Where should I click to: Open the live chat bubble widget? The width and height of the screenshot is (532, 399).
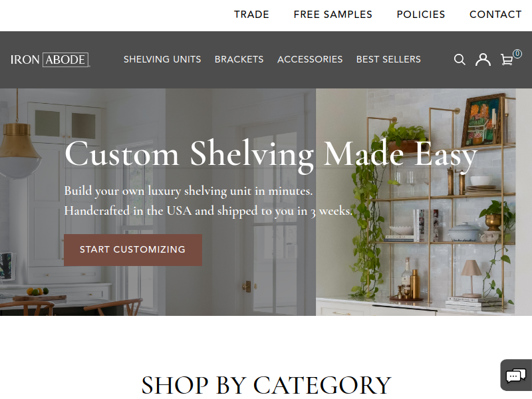tap(516, 375)
